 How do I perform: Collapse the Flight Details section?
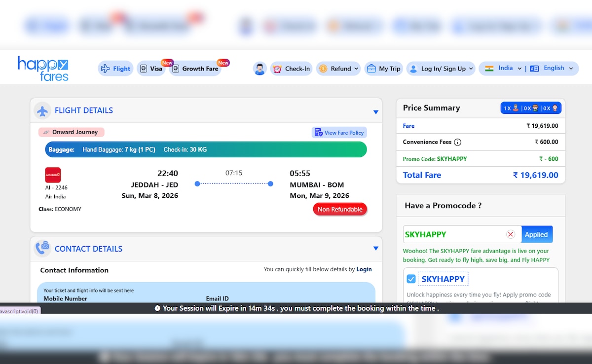pos(375,112)
